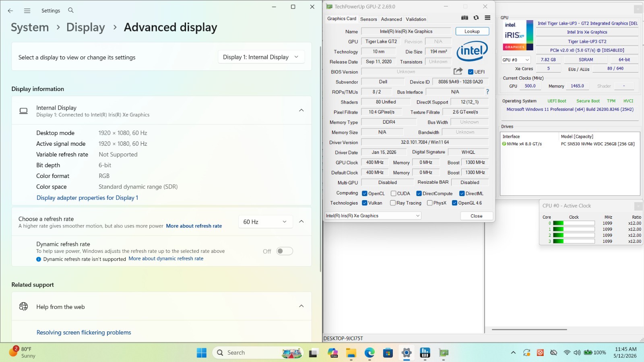Collapse the Choose a refresh rate section

tap(301, 221)
